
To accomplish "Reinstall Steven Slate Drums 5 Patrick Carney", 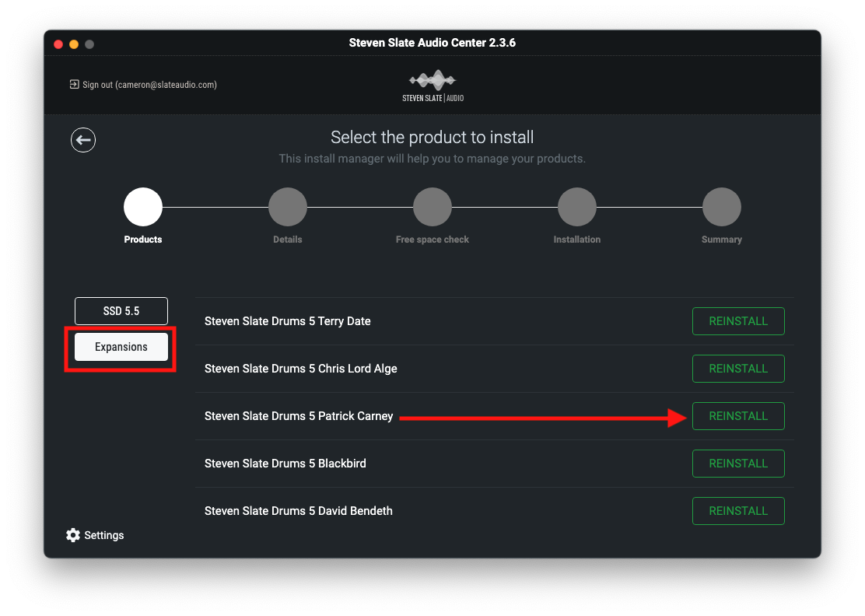I will tap(738, 416).
